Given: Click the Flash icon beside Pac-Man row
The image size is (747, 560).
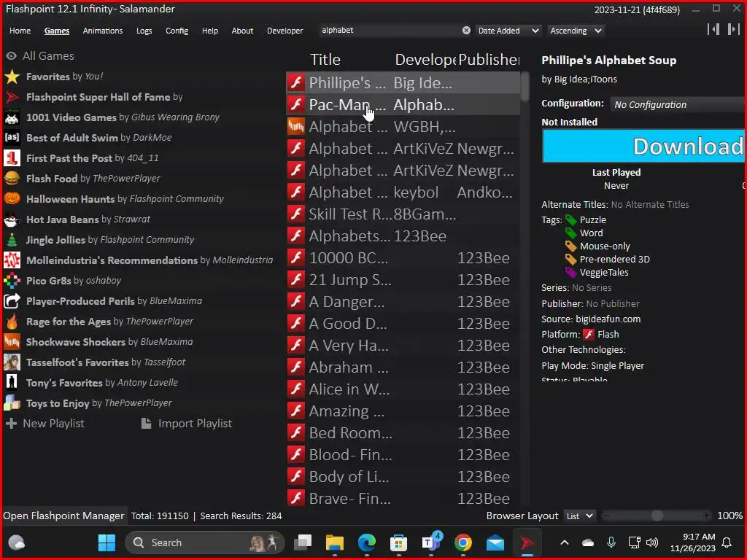Looking at the screenshot, I should point(296,105).
